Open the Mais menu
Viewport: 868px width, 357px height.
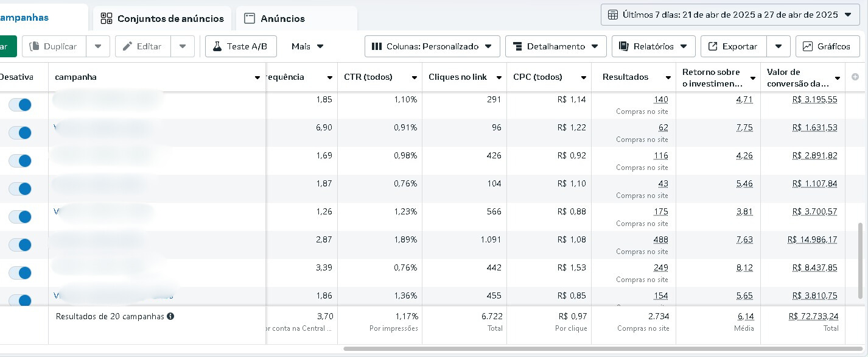point(307,46)
